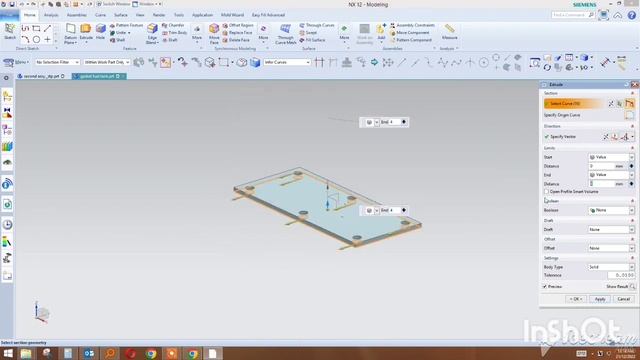Open Outlook from the taskbar
Screen dimensions: 640x360
tap(89, 353)
